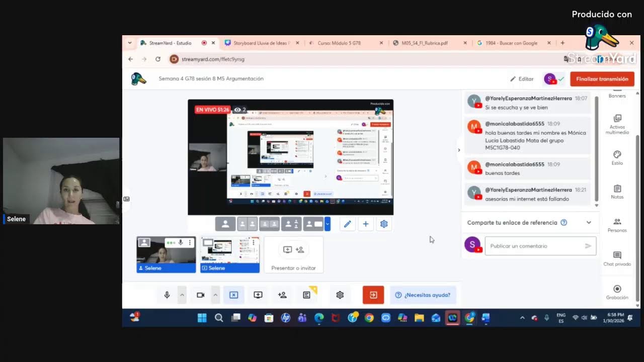This screenshot has width=644, height=362.
Task: Open studio settings gear in bottom bar
Action: coord(340,295)
